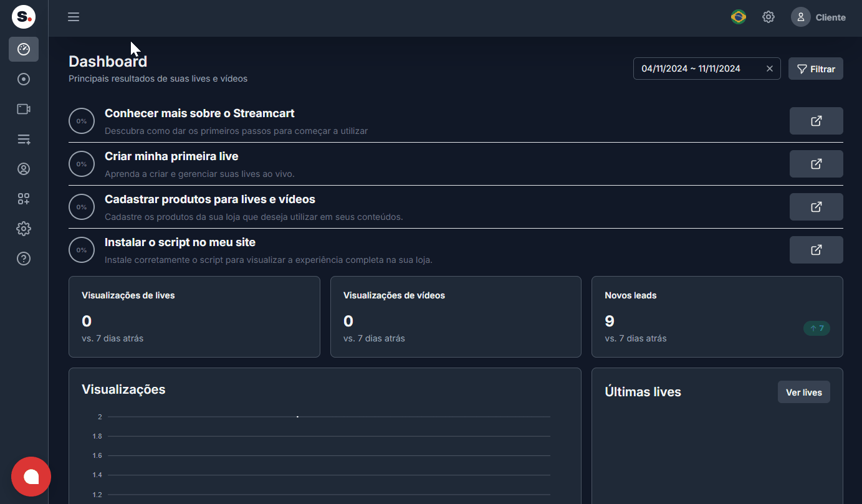862x504 pixels.
Task: Open the settings gear in sidebar
Action: [24, 229]
